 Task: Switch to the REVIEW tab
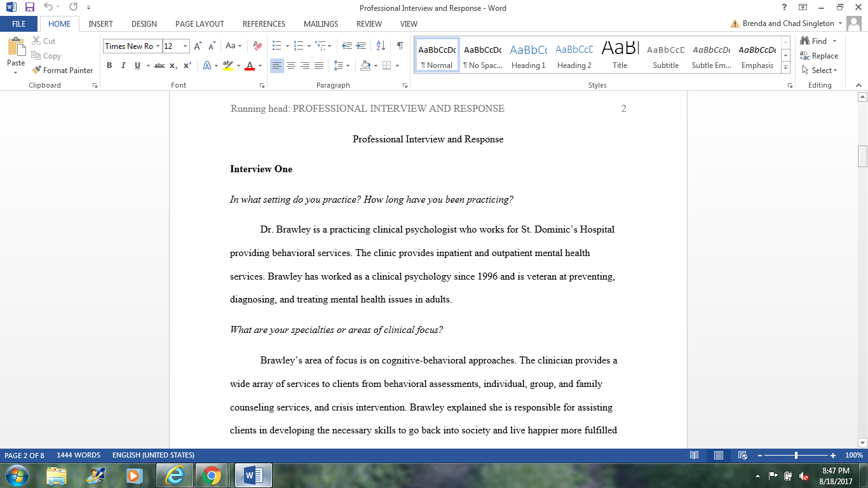pos(369,24)
